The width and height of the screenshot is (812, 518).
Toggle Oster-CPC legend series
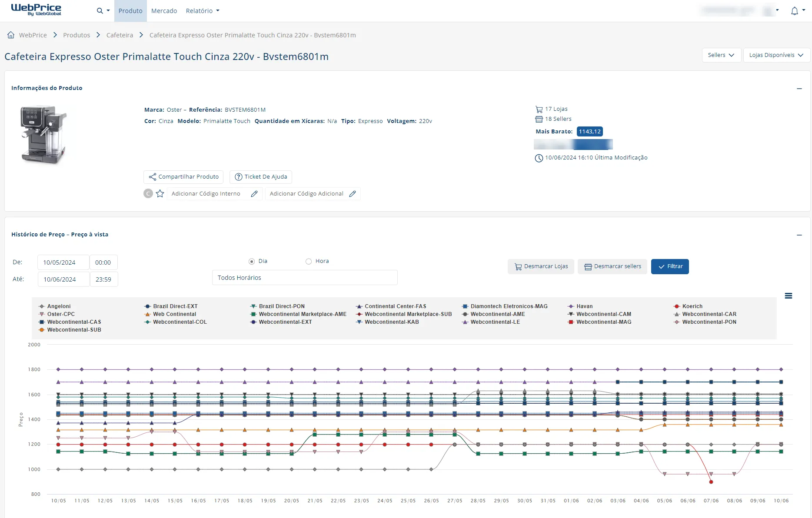click(57, 314)
